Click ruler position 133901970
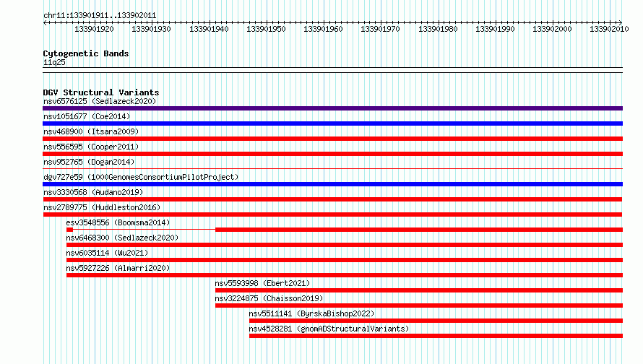 click(380, 29)
